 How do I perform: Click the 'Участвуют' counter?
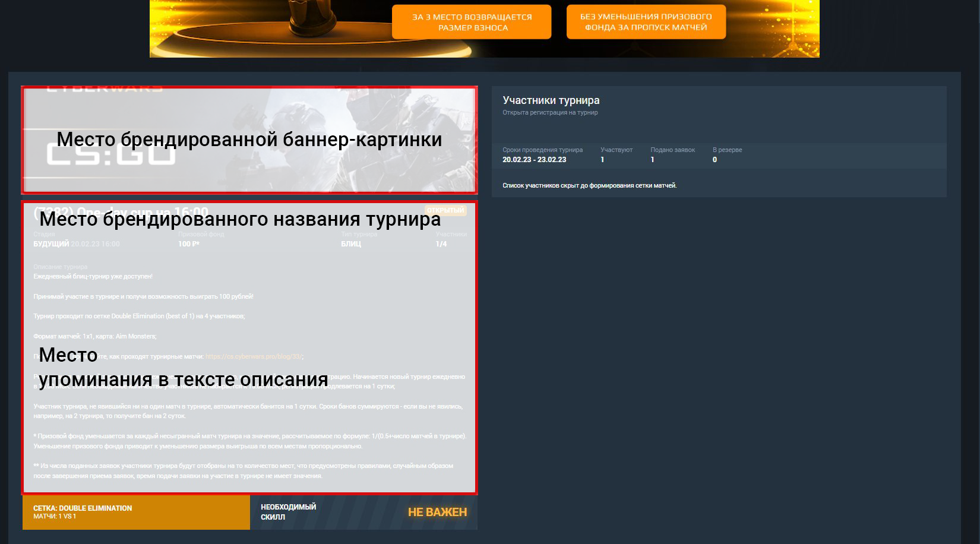tap(617, 154)
